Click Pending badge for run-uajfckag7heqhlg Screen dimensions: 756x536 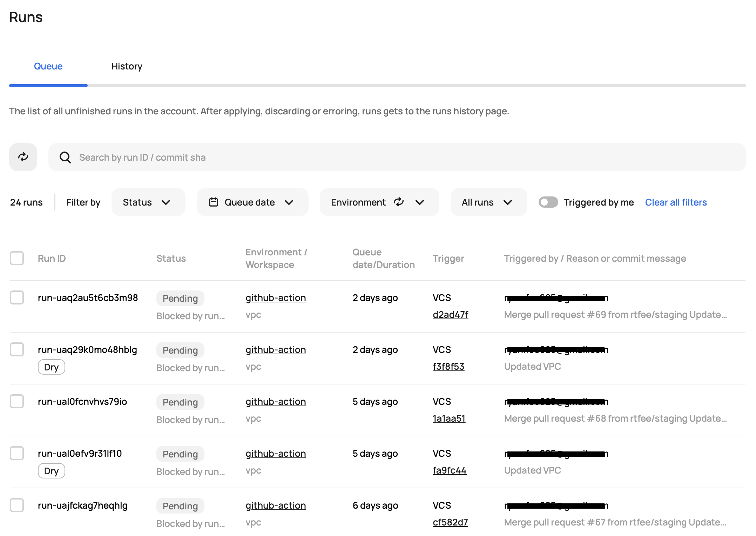180,506
